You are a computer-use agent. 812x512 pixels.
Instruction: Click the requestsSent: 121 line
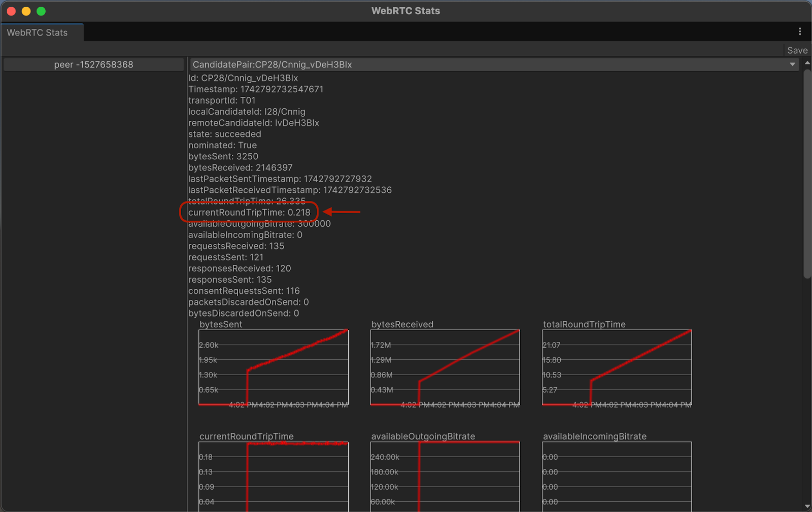tap(226, 257)
